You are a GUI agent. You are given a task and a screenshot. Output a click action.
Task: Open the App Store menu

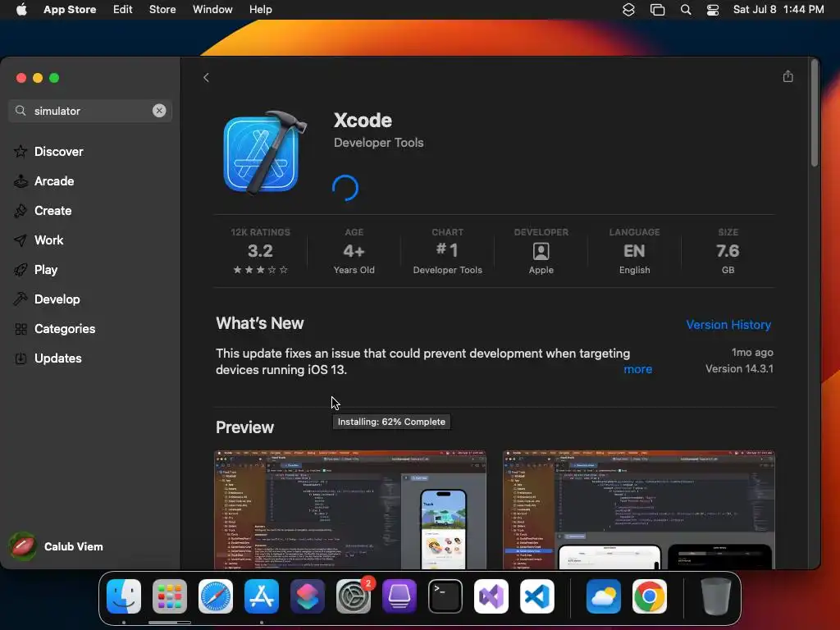pyautogui.click(x=70, y=10)
